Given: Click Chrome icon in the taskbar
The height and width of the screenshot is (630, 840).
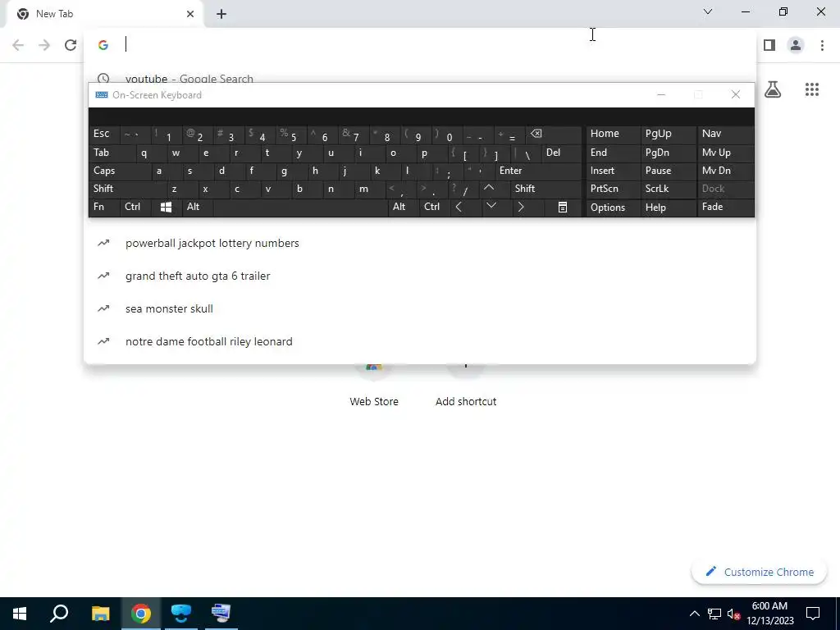Looking at the screenshot, I should pos(140,614).
